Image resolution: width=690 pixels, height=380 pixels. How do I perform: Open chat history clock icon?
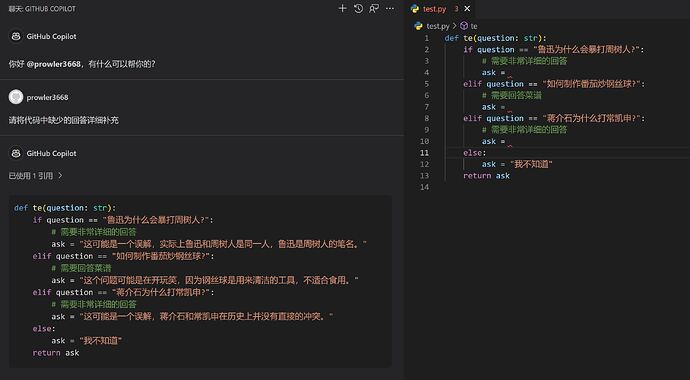358,8
